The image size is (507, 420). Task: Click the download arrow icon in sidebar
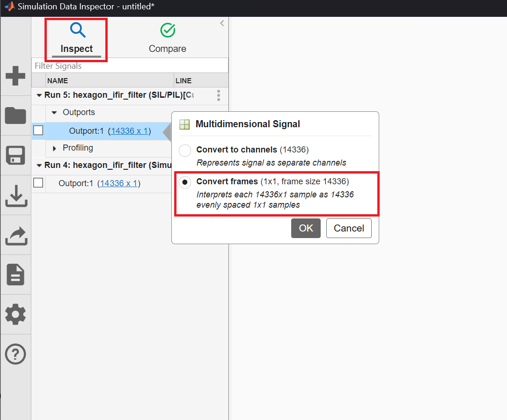click(x=15, y=196)
